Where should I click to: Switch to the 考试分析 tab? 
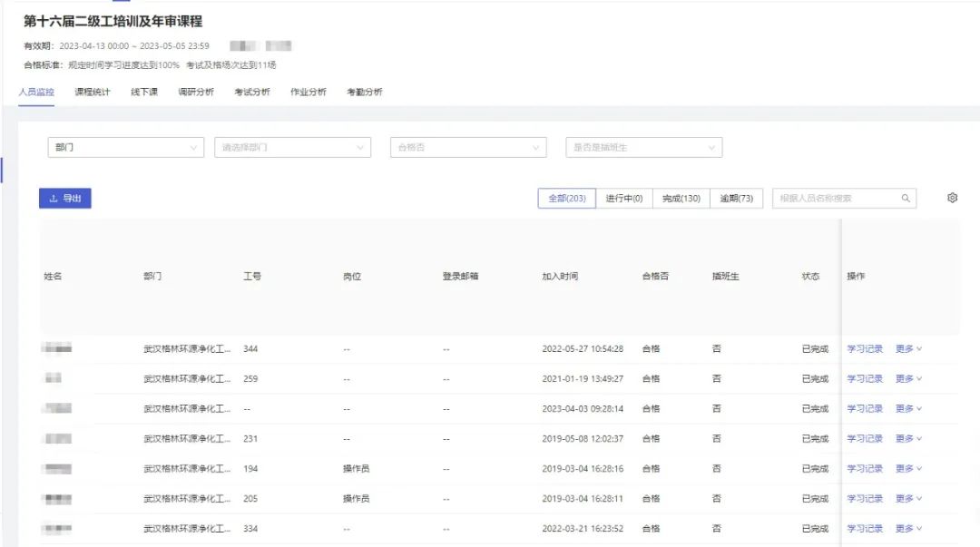(252, 92)
